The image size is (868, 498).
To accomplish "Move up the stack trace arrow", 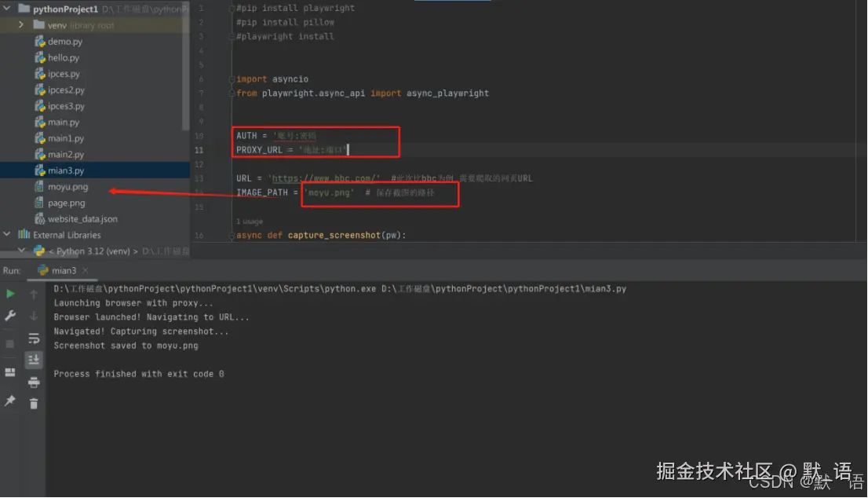I will pyautogui.click(x=34, y=294).
